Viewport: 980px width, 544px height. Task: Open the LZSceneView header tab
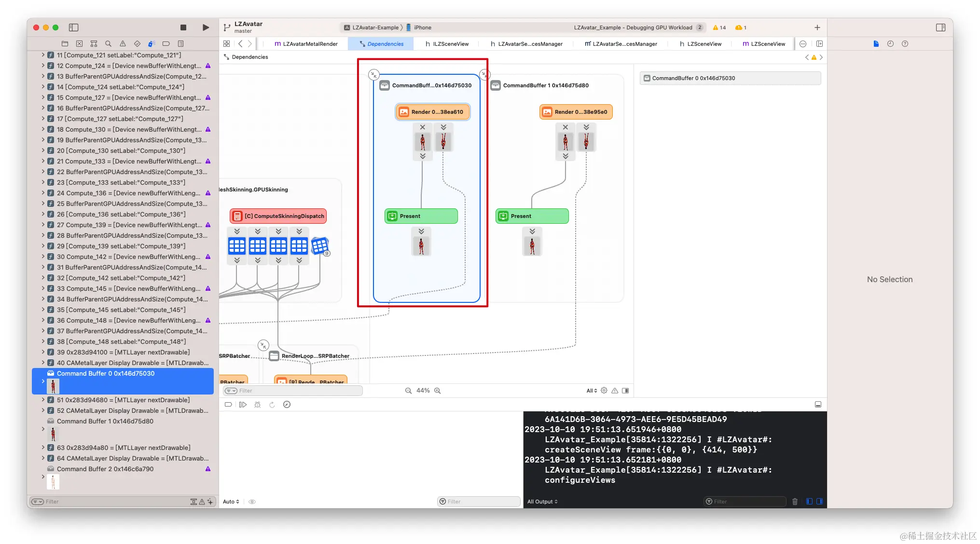point(701,44)
